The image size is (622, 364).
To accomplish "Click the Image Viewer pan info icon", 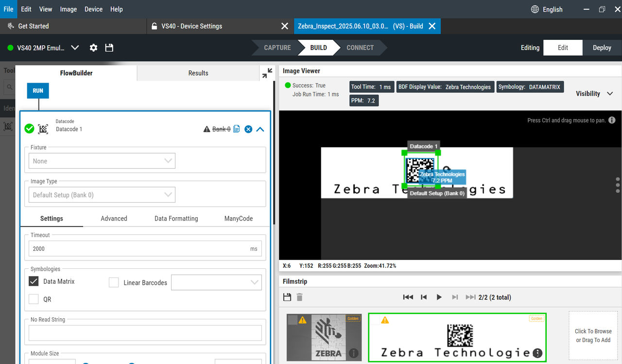I will pos(612,120).
